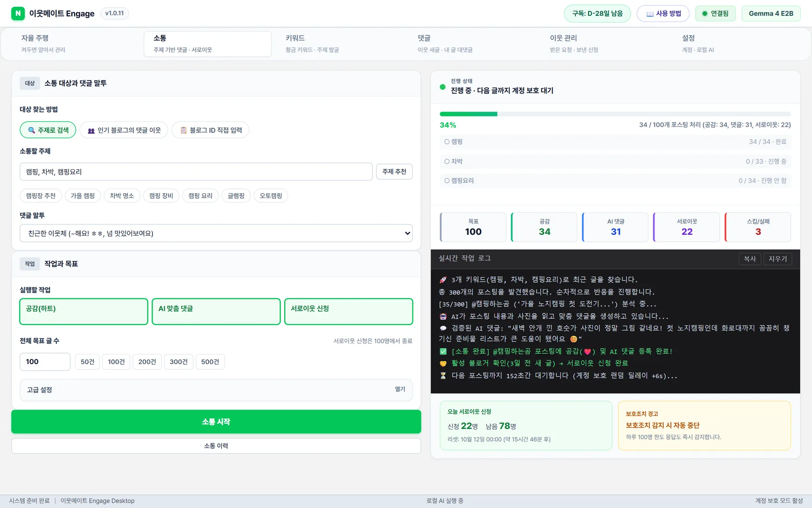
Task: Go to the 댓글 tab
Action: pos(471,44)
